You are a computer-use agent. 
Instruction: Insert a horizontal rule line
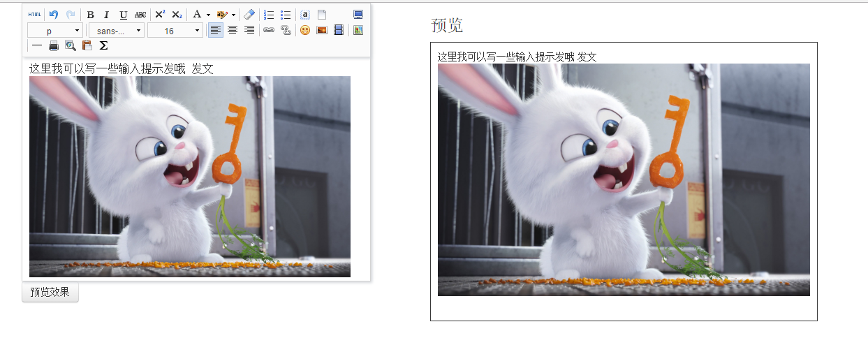(37, 45)
